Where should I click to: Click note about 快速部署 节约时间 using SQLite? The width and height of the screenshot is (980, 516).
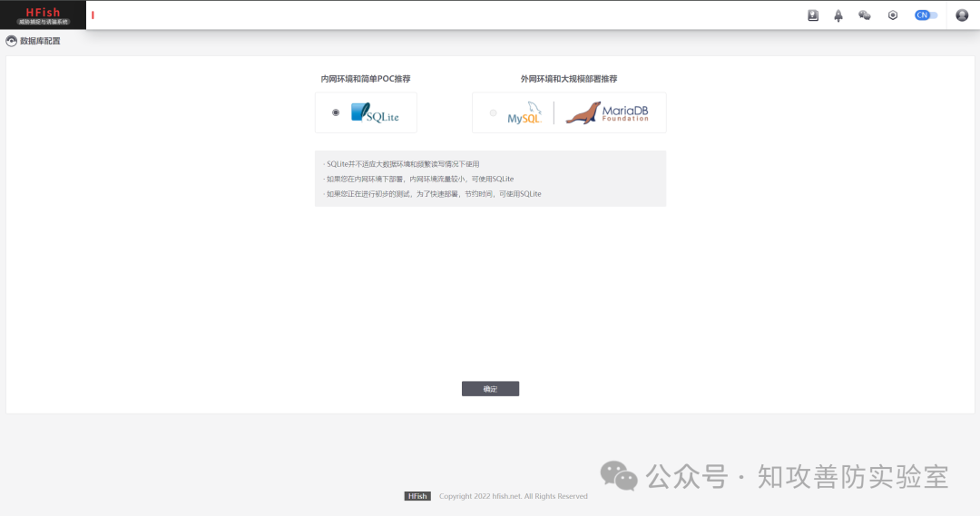click(x=432, y=194)
